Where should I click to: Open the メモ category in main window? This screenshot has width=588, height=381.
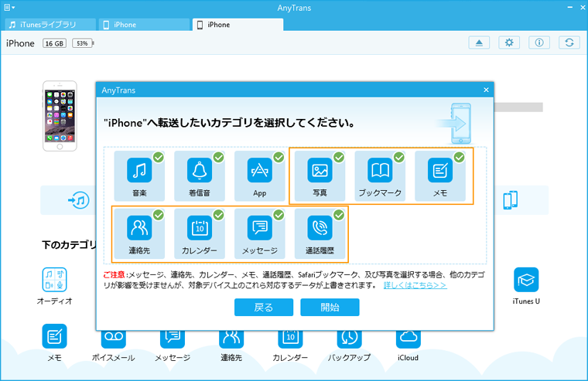tap(55, 343)
